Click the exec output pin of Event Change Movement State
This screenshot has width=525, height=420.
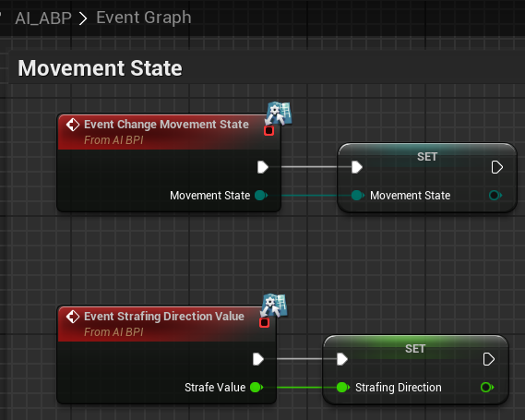click(263, 167)
